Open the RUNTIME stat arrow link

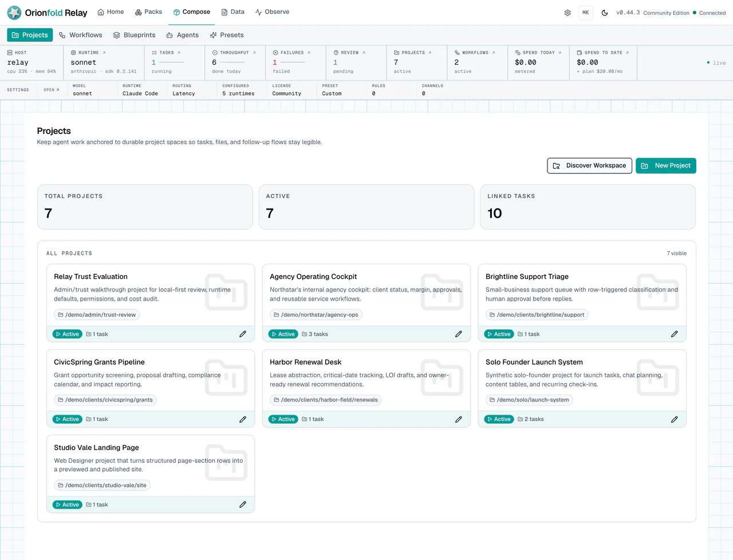click(104, 53)
